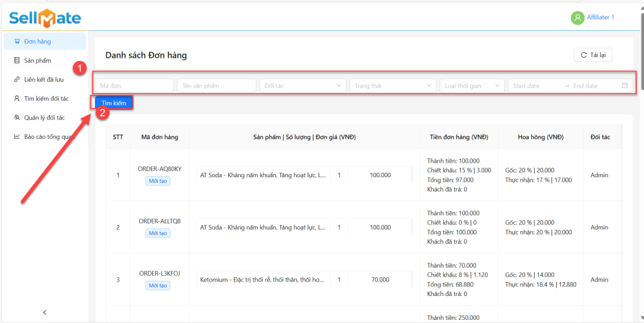Viewport: 644px width, 323px height.
Task: Click the Báo cáo tổng quan chart icon
Action: pos(16,136)
